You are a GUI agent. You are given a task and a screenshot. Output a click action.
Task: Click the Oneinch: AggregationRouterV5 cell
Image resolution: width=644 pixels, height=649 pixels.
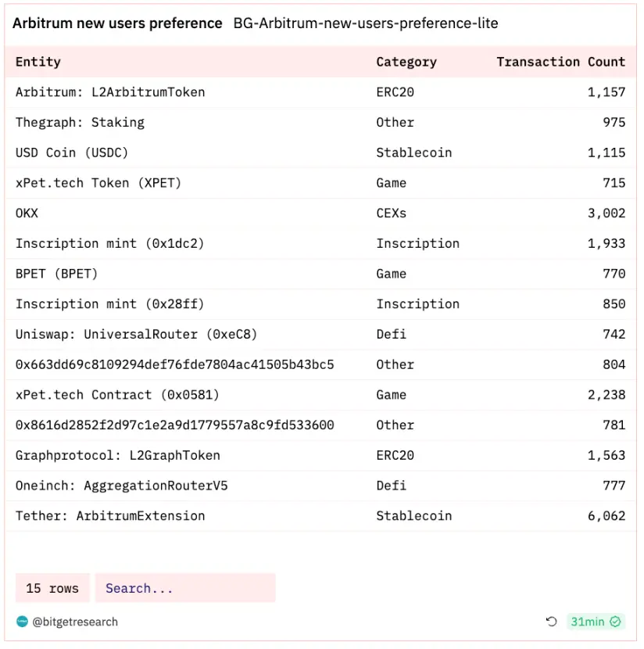pyautogui.click(x=122, y=485)
